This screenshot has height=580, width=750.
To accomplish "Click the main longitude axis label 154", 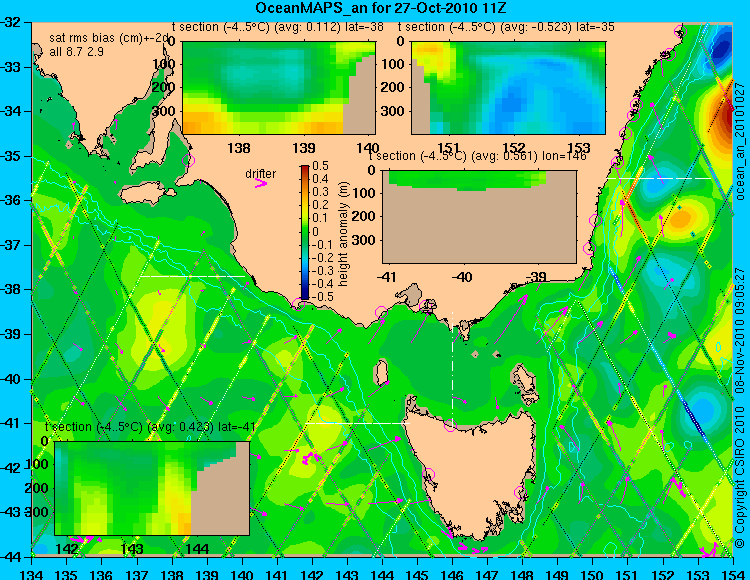I will (732, 574).
